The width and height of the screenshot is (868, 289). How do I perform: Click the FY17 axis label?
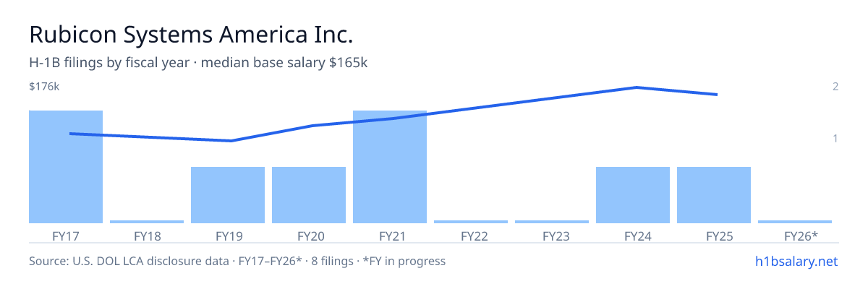click(66, 236)
